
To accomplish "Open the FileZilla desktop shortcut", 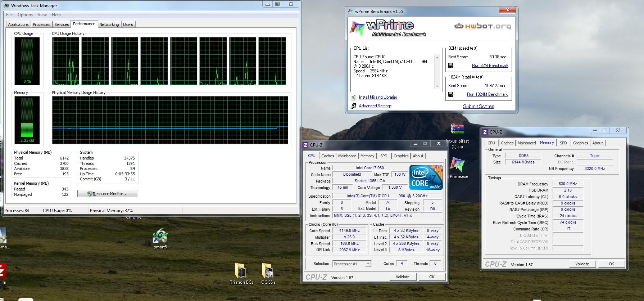I will [x=3, y=274].
